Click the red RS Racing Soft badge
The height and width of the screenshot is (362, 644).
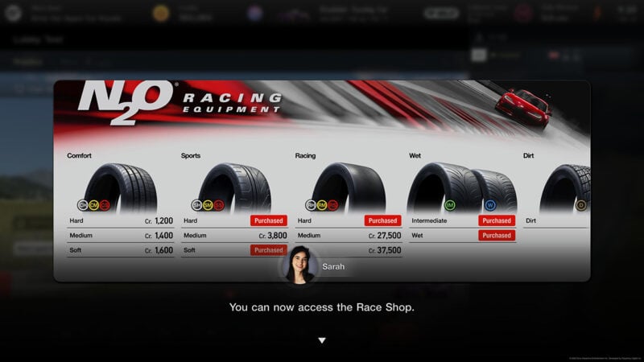click(x=332, y=205)
